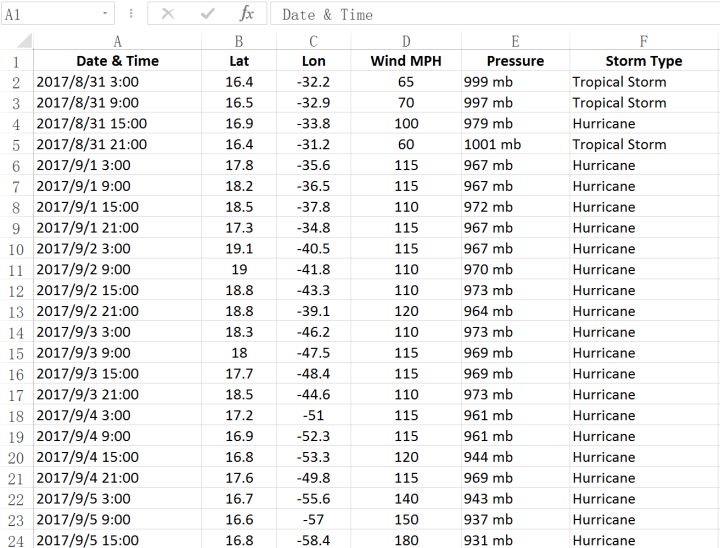
Task: Select cell 2017/9/2 21:00
Action: click(118, 311)
